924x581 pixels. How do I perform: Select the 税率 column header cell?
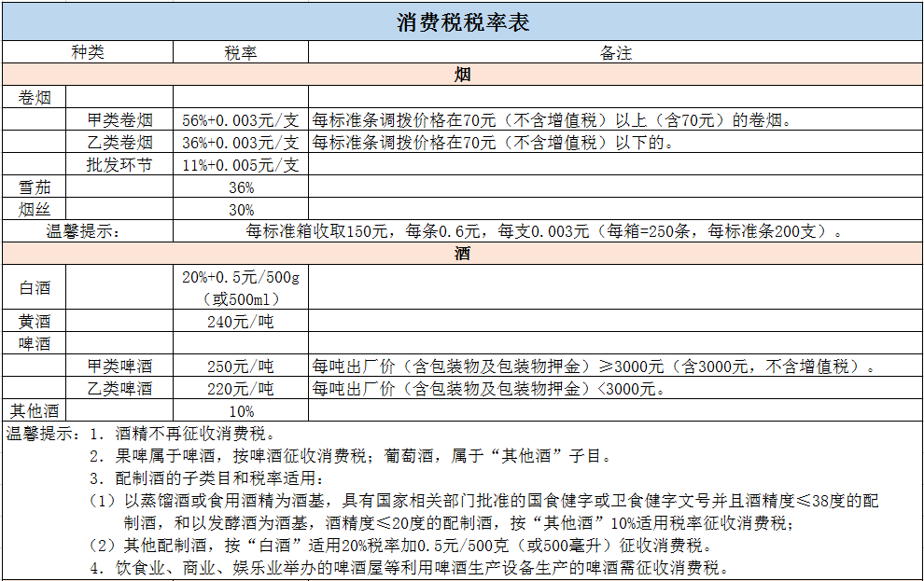click(x=241, y=53)
